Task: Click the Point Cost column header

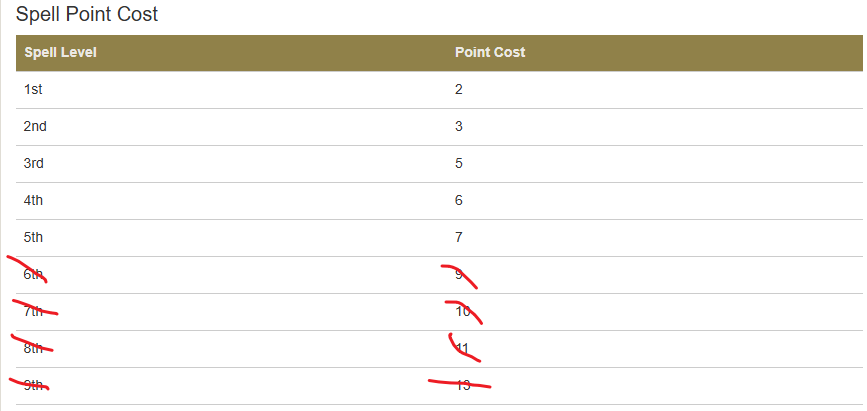Action: pos(490,52)
